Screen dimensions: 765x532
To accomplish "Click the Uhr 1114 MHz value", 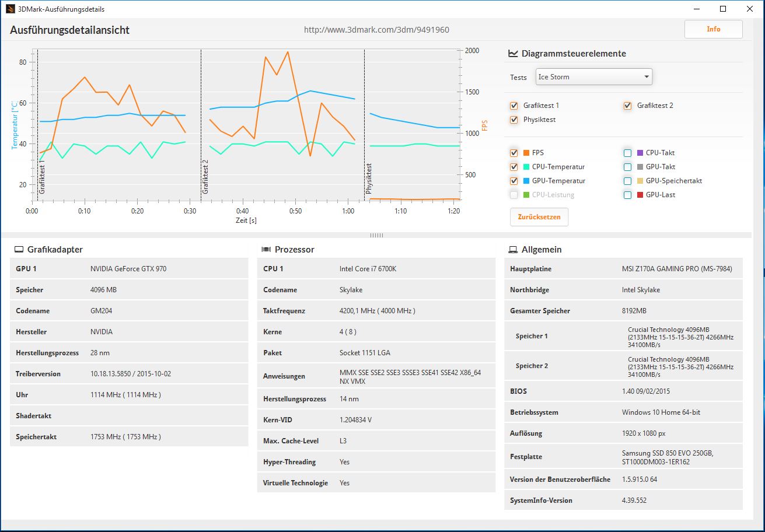I will coord(125,395).
